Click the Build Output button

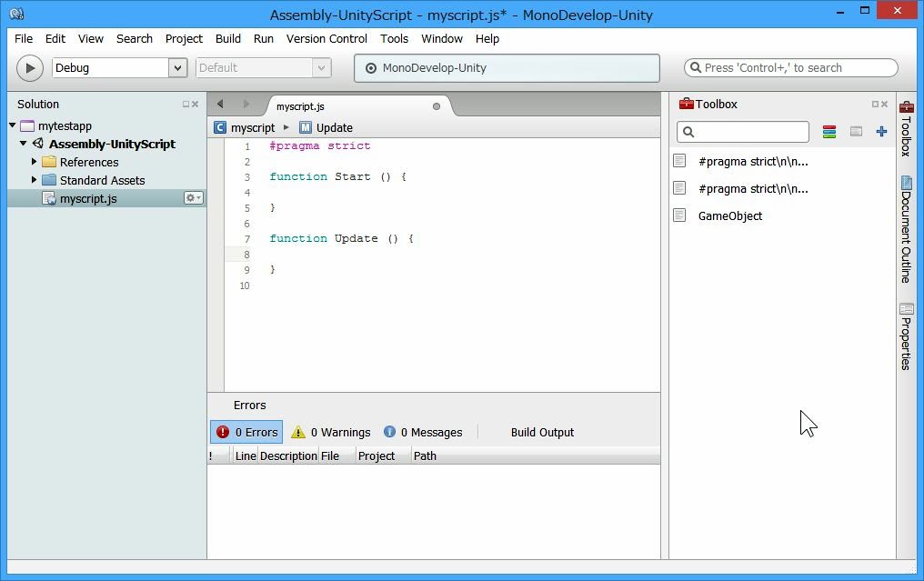tap(542, 432)
